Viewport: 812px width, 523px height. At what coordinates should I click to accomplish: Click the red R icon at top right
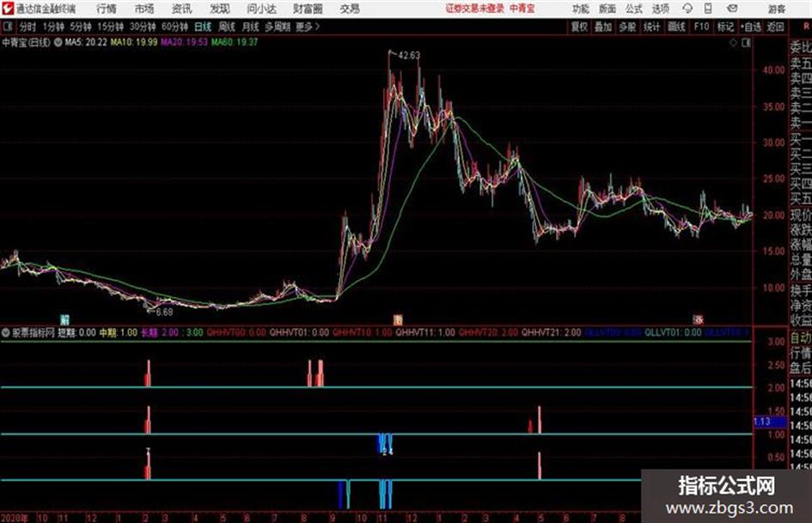click(x=806, y=26)
